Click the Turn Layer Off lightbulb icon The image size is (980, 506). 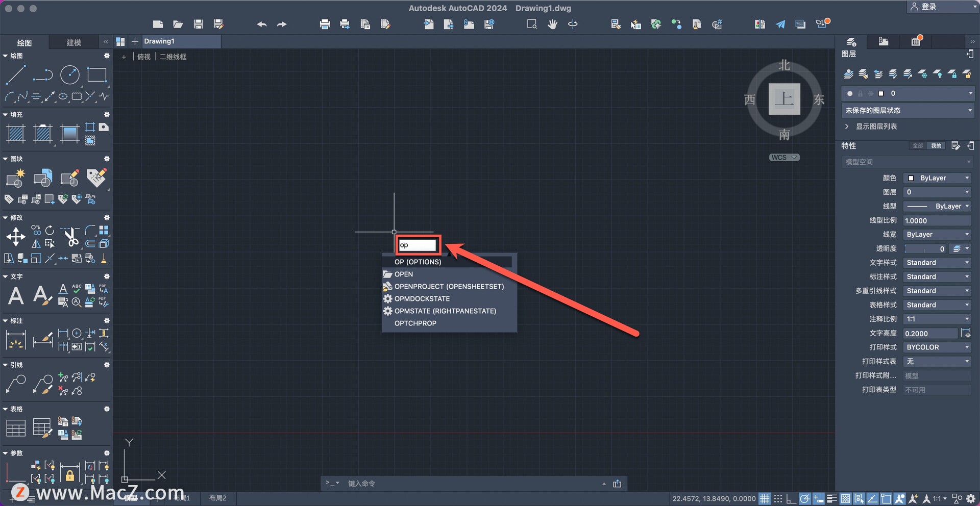[x=938, y=74]
